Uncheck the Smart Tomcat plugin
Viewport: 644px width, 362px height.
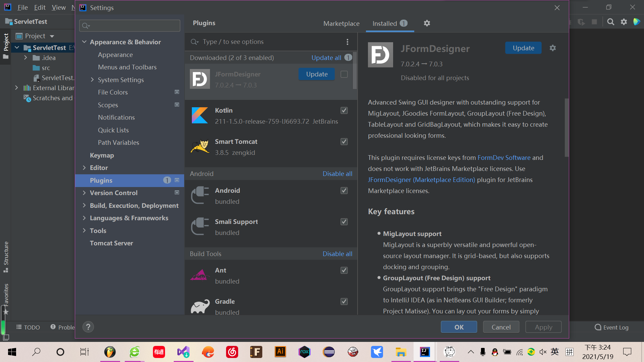[x=344, y=142]
